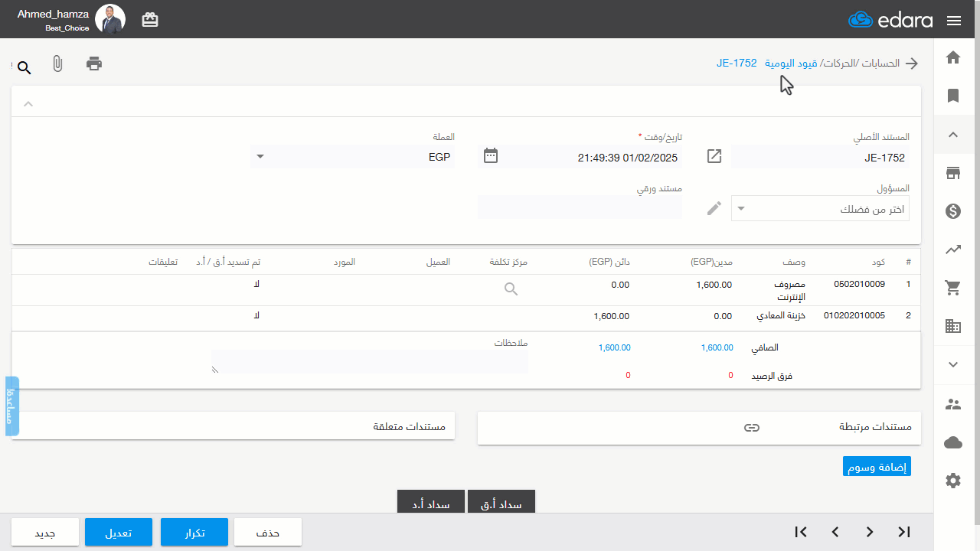
Task: Click the تكرار button
Action: click(x=194, y=533)
